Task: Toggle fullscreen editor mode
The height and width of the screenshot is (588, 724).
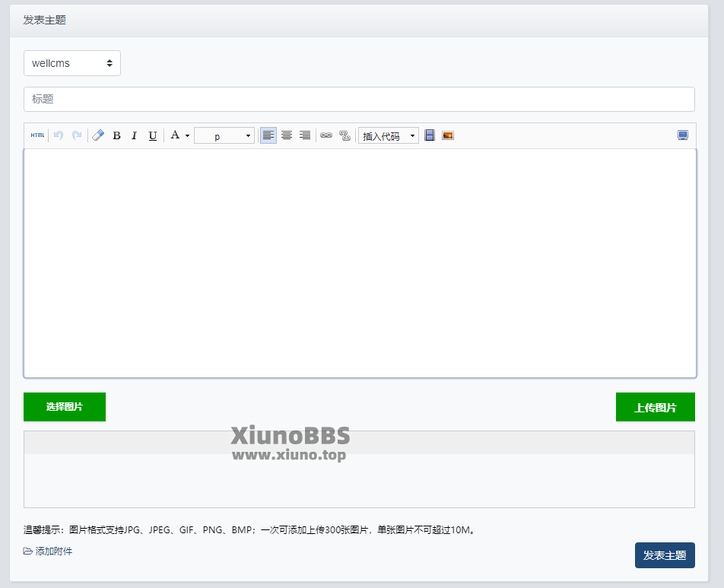Action: 682,135
